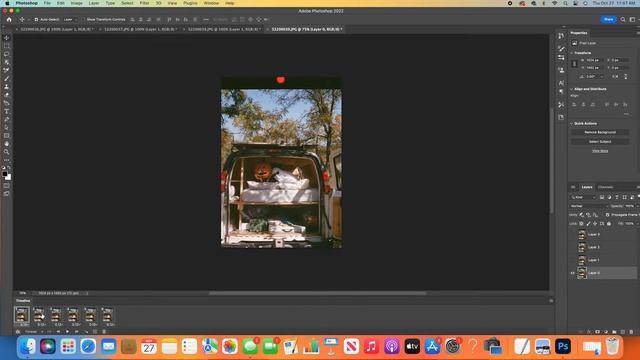Toggle the width-height link in Transform
The height and width of the screenshot is (360, 640).
click(574, 64)
